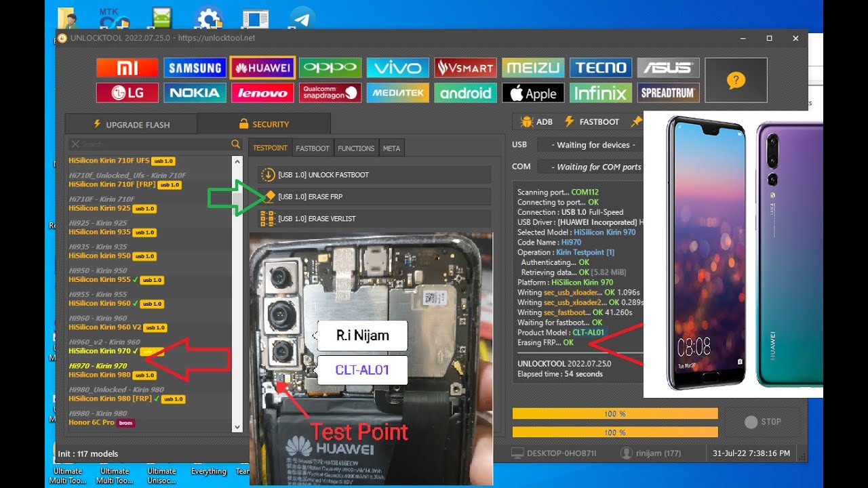Screen dimensions: 868x488
Task: Click the rinijam (177) account label
Action: click(x=650, y=453)
